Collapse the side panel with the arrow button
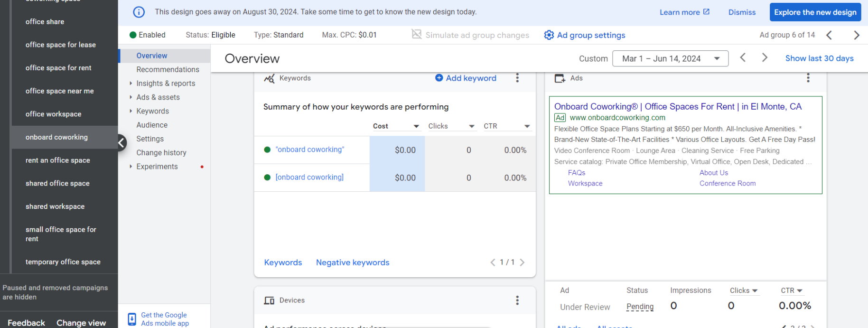 (121, 142)
